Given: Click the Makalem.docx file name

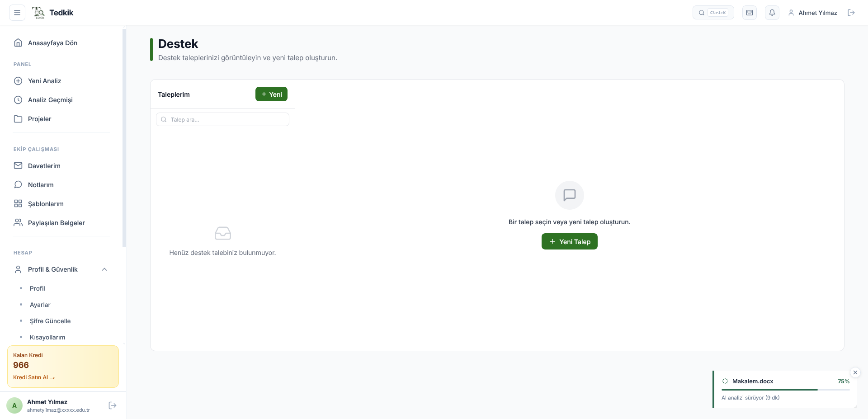Looking at the screenshot, I should pos(753,381).
